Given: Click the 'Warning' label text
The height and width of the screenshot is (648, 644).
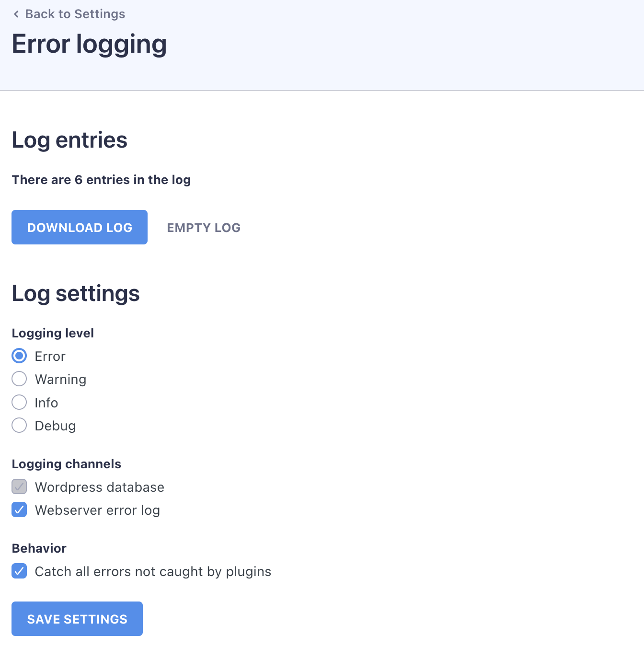Looking at the screenshot, I should [60, 380].
